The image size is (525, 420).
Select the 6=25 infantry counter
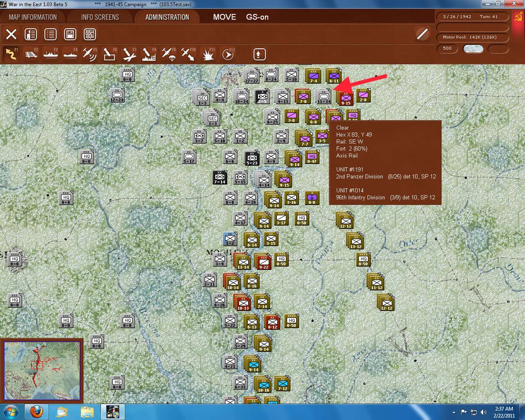coord(273,117)
